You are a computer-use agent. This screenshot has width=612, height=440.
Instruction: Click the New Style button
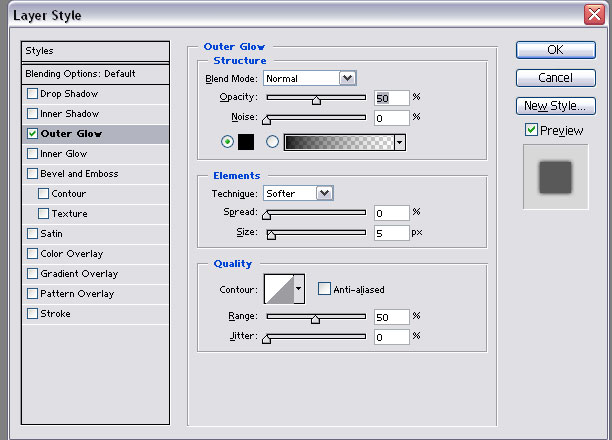pos(555,106)
